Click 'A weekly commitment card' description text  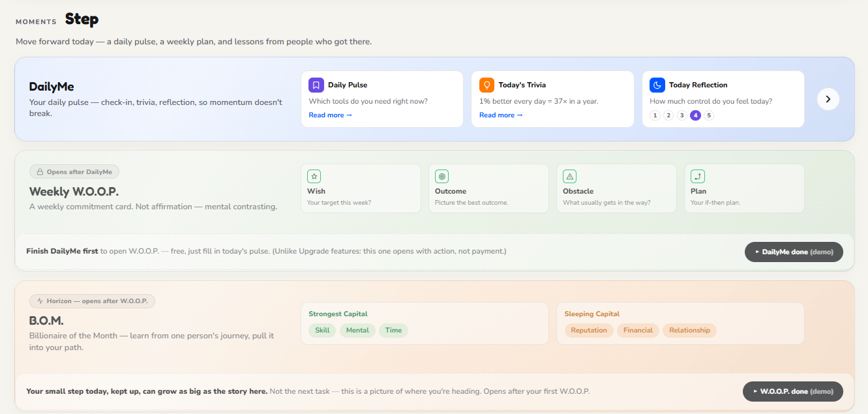coord(153,207)
